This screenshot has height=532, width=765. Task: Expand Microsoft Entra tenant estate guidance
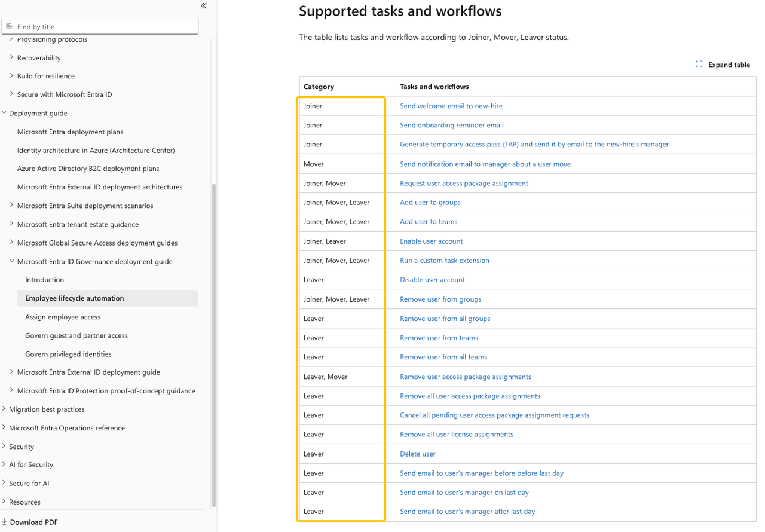12,224
